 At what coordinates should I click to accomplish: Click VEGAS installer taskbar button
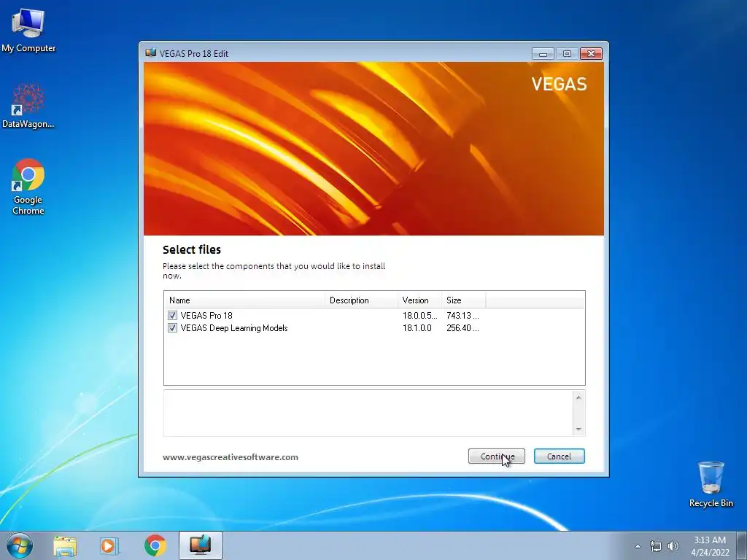click(201, 545)
